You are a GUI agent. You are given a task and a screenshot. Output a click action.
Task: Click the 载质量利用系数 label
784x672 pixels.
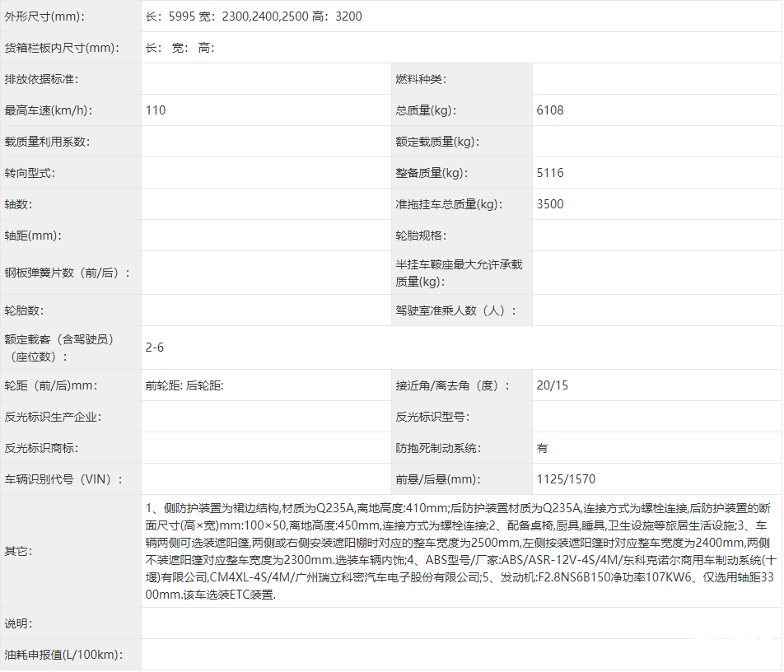coord(47,142)
